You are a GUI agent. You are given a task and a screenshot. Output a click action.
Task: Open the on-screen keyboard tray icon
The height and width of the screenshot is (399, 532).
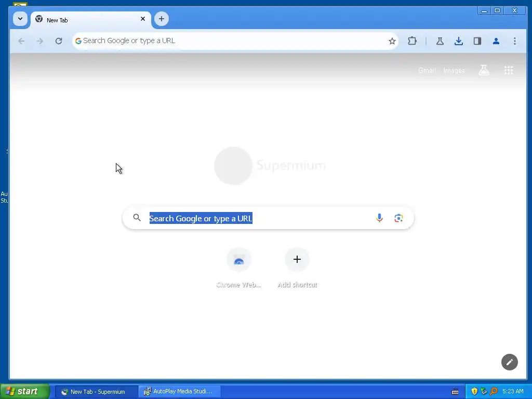(455, 392)
